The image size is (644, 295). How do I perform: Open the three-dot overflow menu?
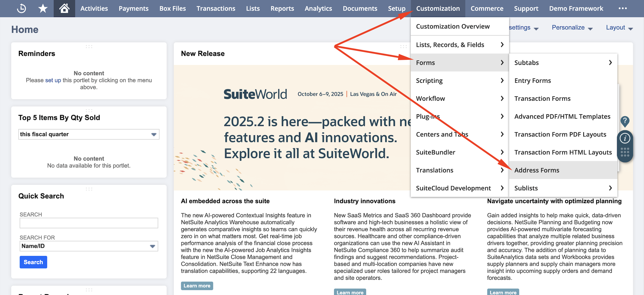pyautogui.click(x=623, y=8)
